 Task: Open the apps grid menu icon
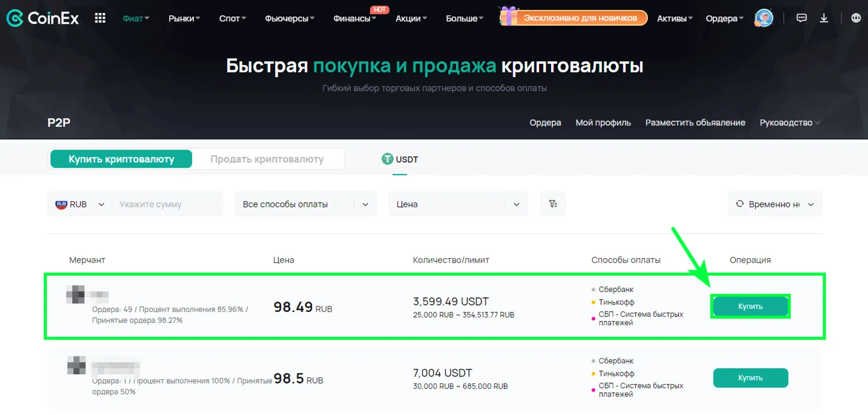coord(100,18)
